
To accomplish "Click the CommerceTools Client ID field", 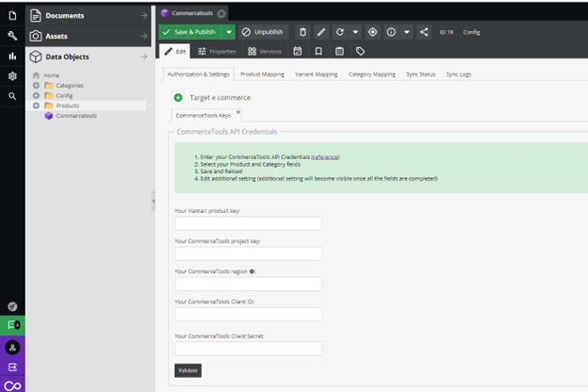I will [248, 315].
